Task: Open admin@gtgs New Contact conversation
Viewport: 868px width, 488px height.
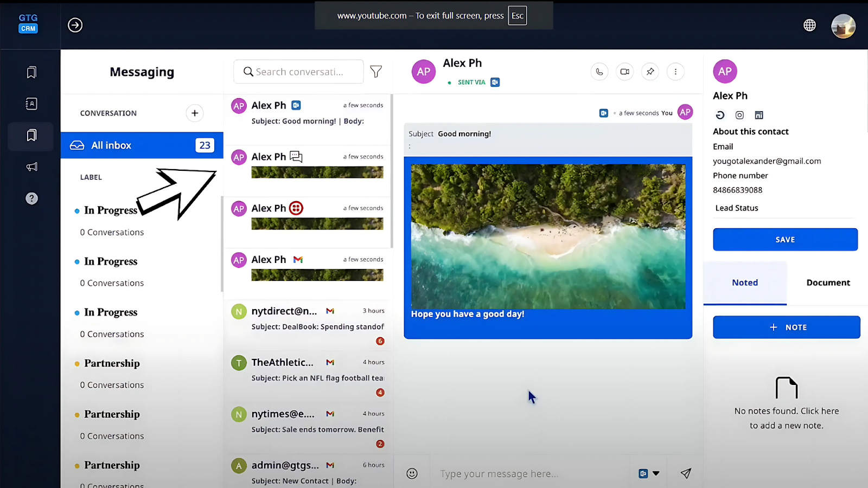Action: point(308,471)
